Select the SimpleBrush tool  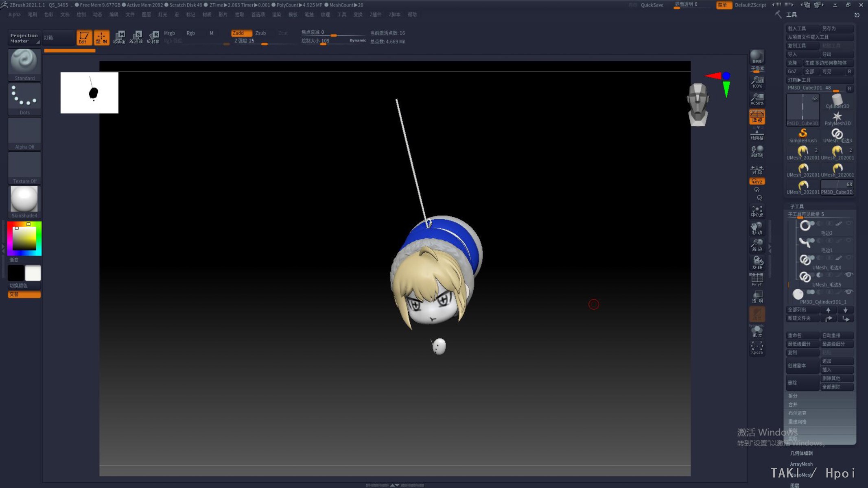pos(803,135)
